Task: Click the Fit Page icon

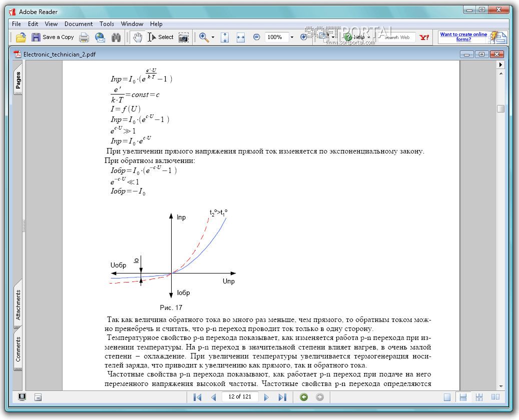Action: pyautogui.click(x=225, y=37)
